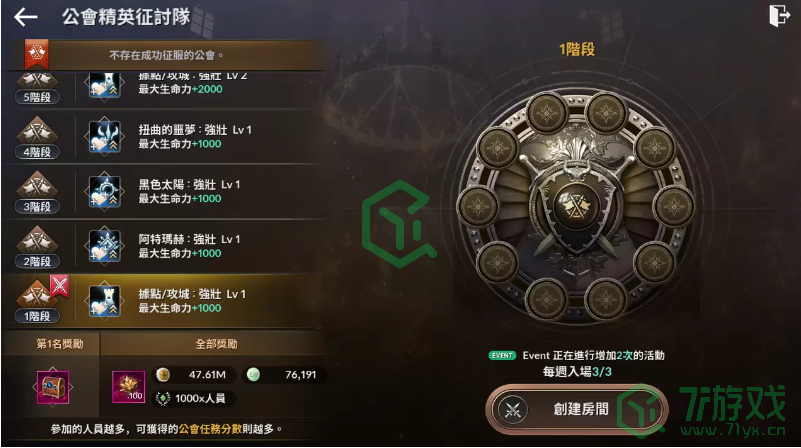Viewport: 801px width, 448px height.
Task: Tap the gold coin 47.61M reward
Action: point(196,374)
